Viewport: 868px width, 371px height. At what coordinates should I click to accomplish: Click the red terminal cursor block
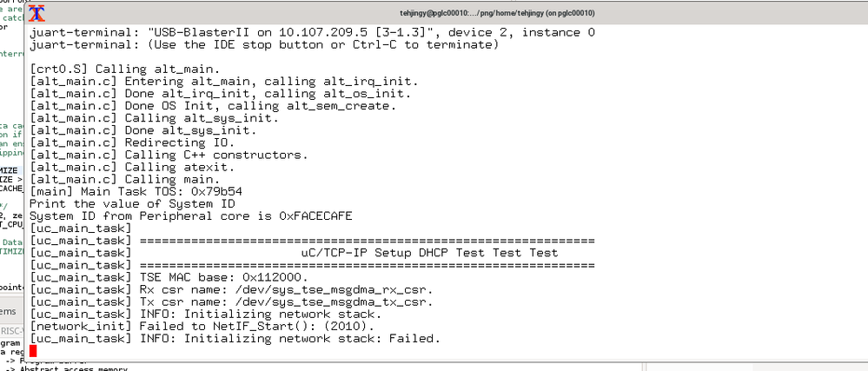[33, 350]
